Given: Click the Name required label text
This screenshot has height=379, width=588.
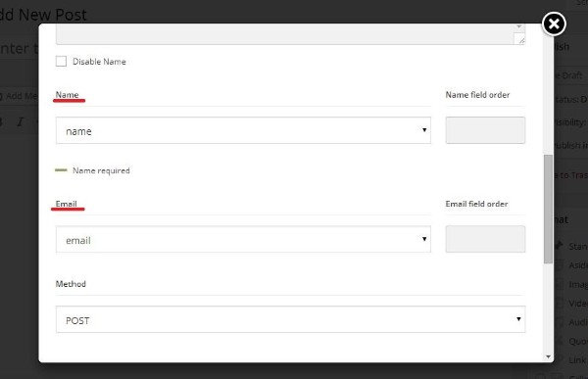Looking at the screenshot, I should [x=101, y=170].
